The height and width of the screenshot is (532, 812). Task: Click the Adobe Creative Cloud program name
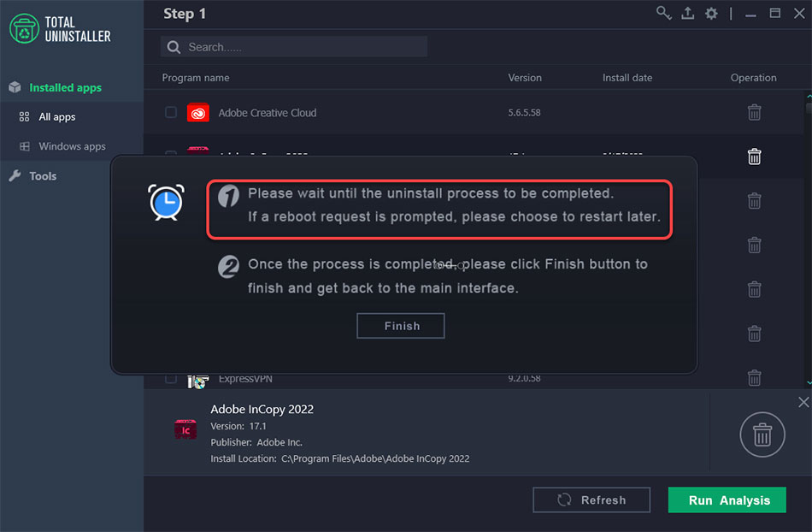click(x=268, y=112)
